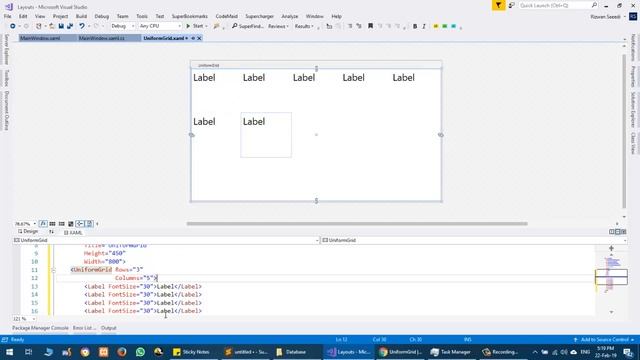Pick the green highlight swatch
Screen dimensions: 640x360
tap(444, 26)
